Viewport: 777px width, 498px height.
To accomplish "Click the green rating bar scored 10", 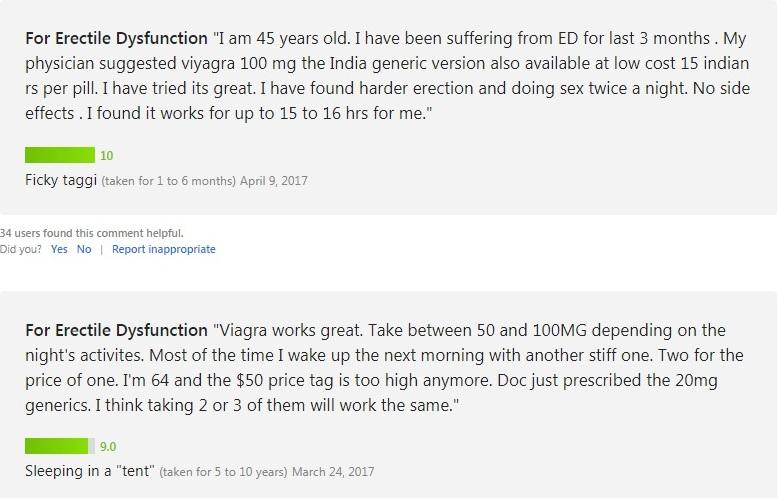I will pos(60,155).
